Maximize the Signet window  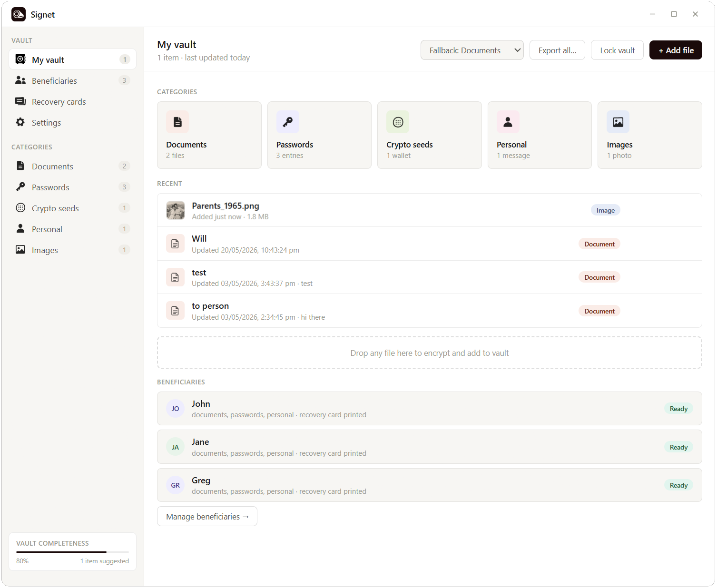(674, 14)
